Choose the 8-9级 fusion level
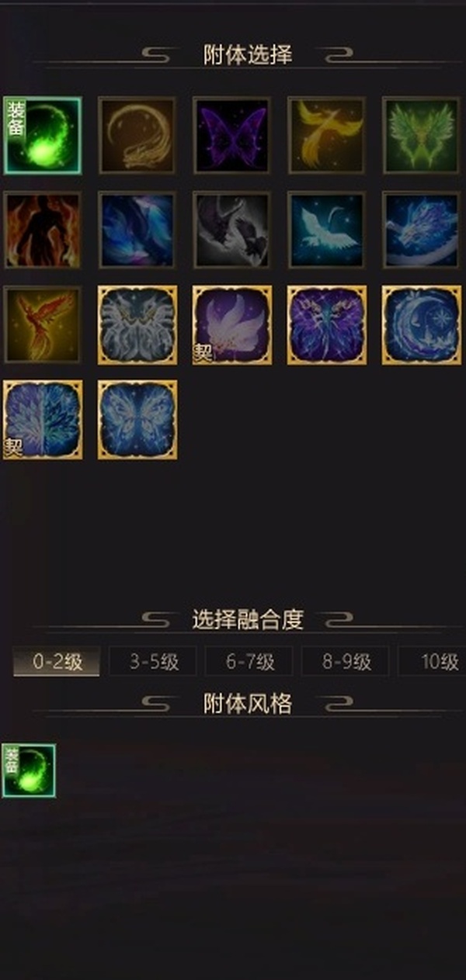 pyautogui.click(x=346, y=661)
